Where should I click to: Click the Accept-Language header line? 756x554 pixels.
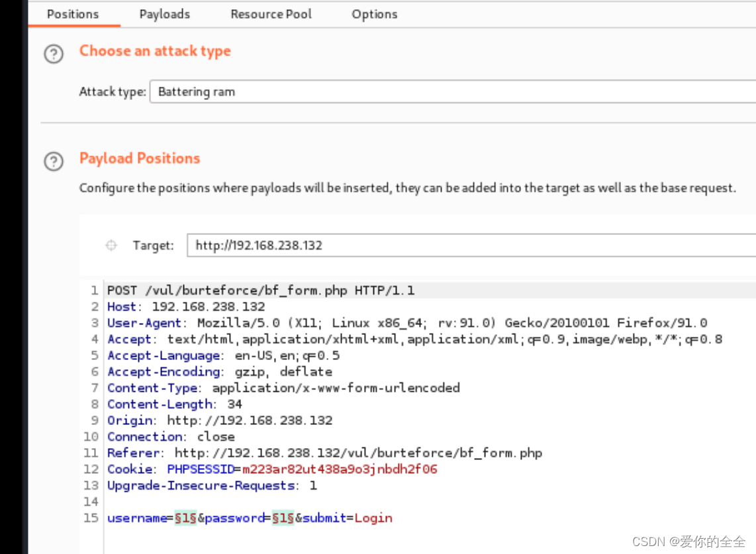223,355
